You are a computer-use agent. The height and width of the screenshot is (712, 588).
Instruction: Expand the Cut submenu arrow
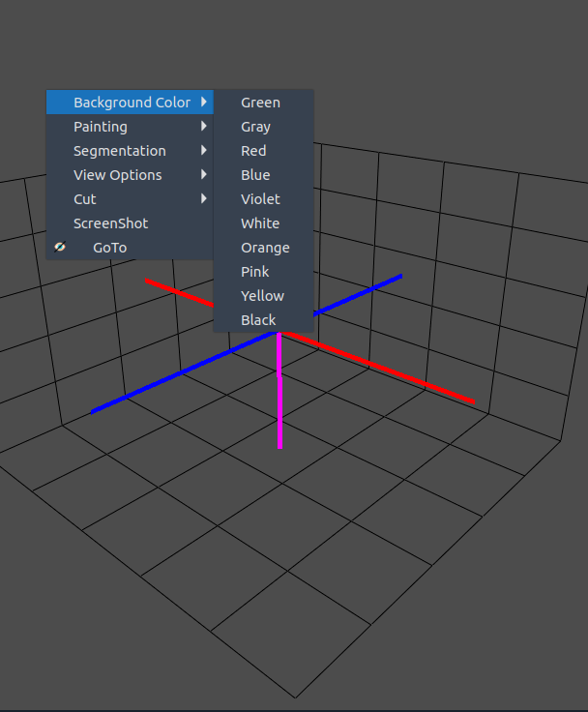(204, 199)
